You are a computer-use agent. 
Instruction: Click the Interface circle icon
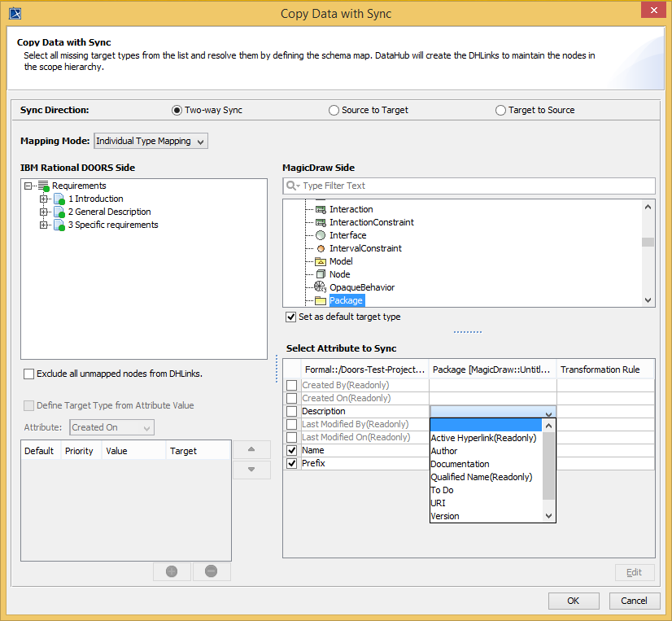coord(321,235)
